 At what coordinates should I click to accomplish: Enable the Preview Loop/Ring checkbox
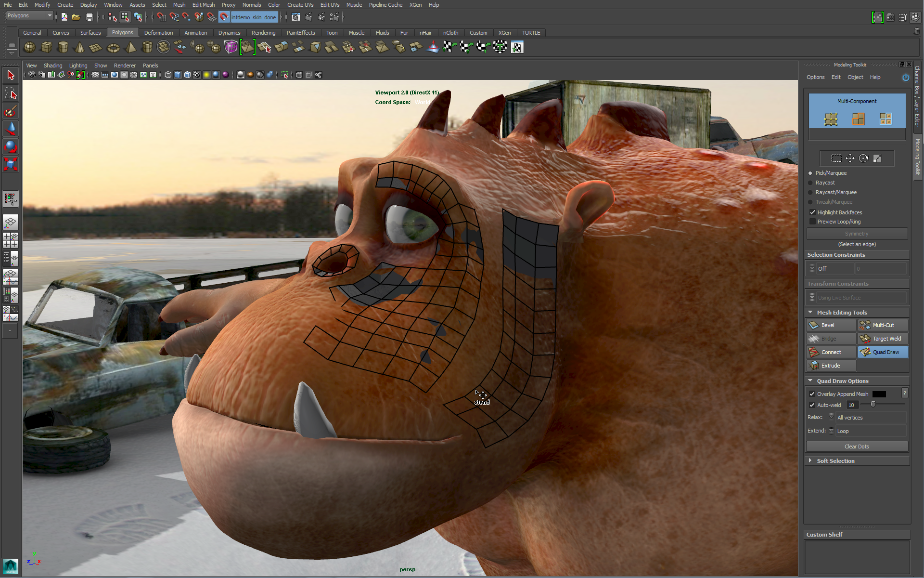[x=812, y=222]
